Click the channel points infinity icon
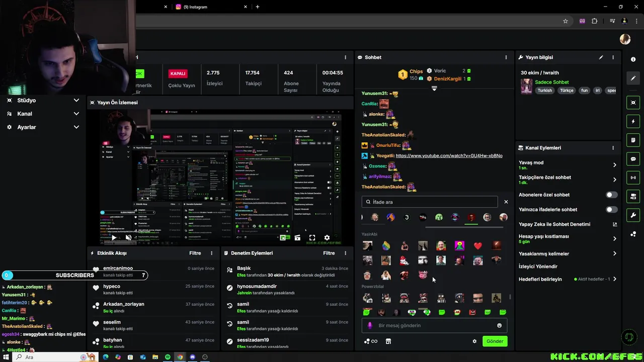The image size is (644, 362). tap(370, 341)
